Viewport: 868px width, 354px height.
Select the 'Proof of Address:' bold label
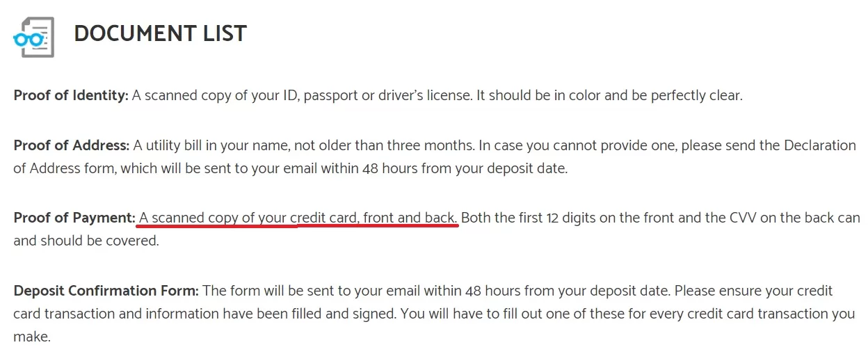[72, 145]
